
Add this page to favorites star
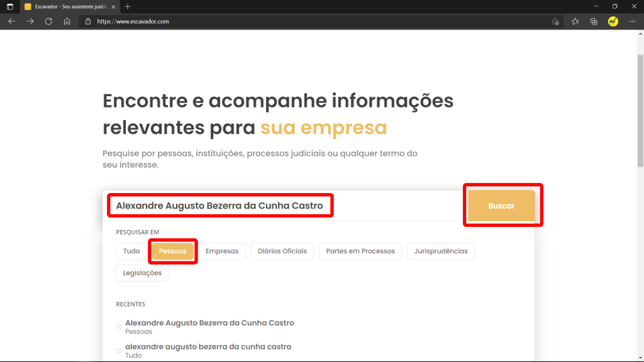555,21
